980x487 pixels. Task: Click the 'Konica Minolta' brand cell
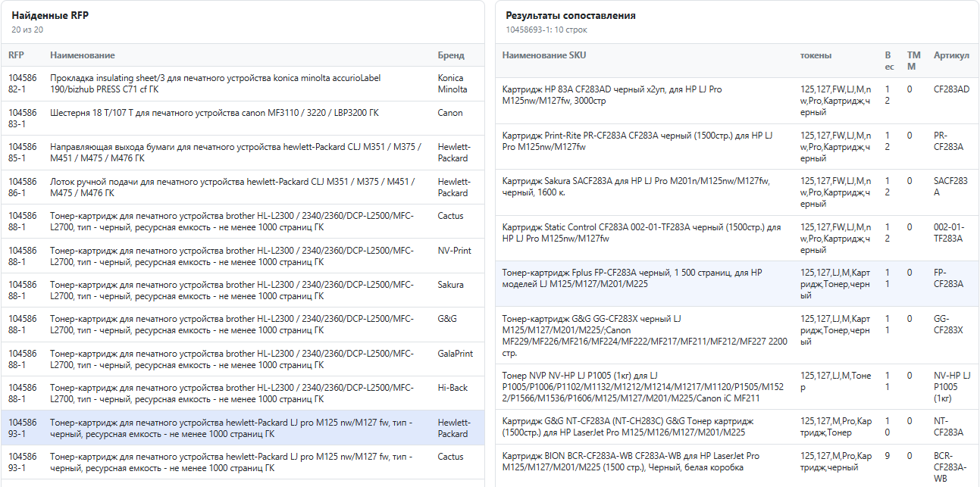pyautogui.click(x=452, y=84)
